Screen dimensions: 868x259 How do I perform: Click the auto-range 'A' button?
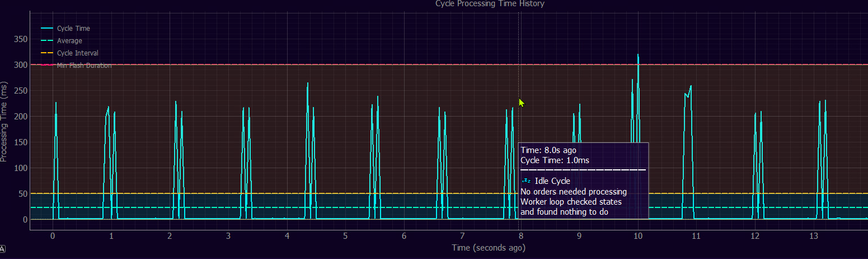click(3, 249)
